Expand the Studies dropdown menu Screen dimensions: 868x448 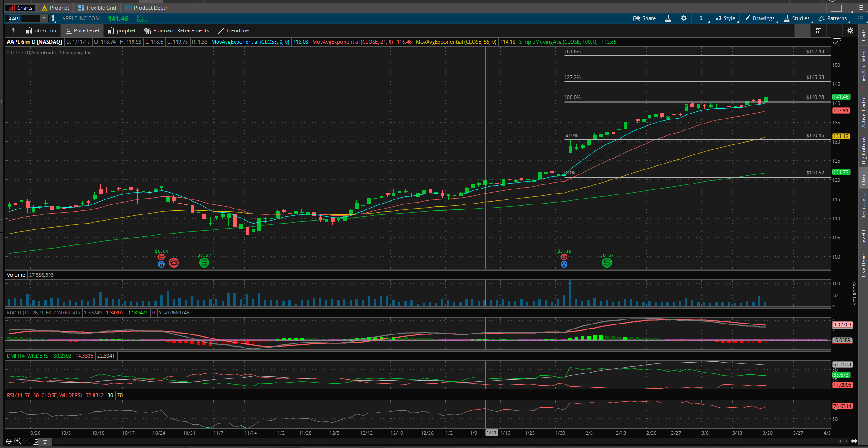(797, 19)
